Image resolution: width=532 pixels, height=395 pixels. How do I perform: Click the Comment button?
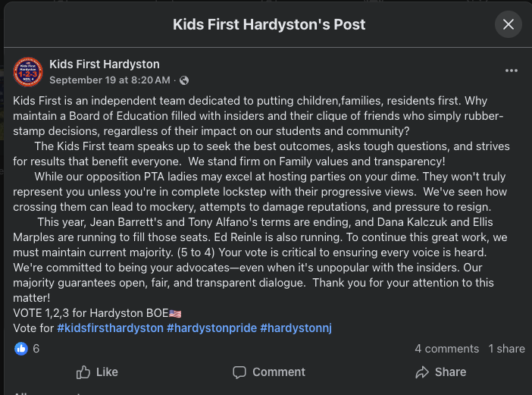tap(269, 371)
